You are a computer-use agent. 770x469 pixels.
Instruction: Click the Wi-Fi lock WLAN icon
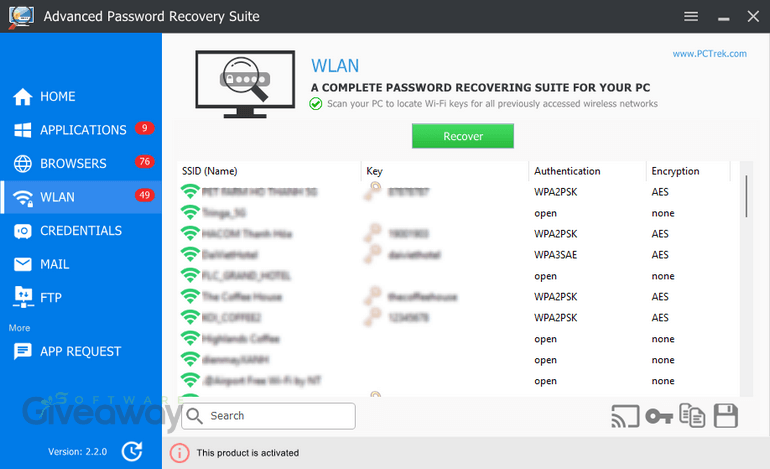(x=23, y=197)
